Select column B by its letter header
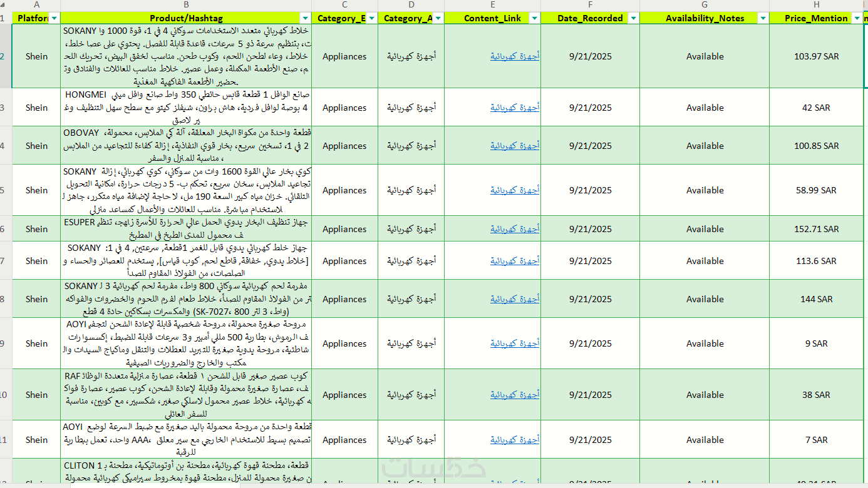 tap(186, 5)
